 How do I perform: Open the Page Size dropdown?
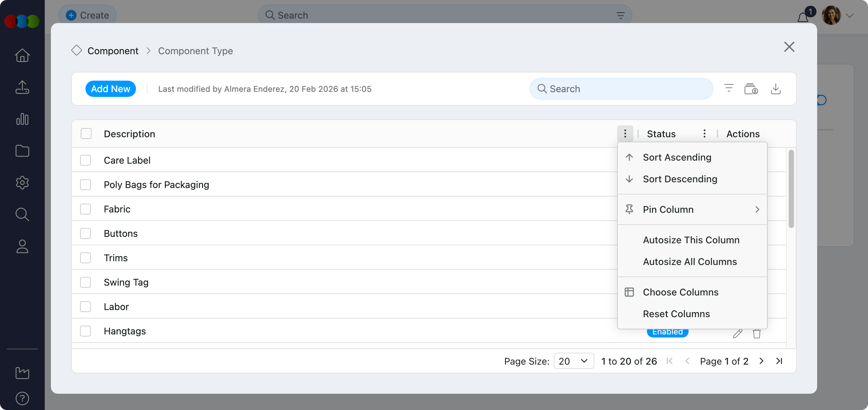click(x=573, y=361)
